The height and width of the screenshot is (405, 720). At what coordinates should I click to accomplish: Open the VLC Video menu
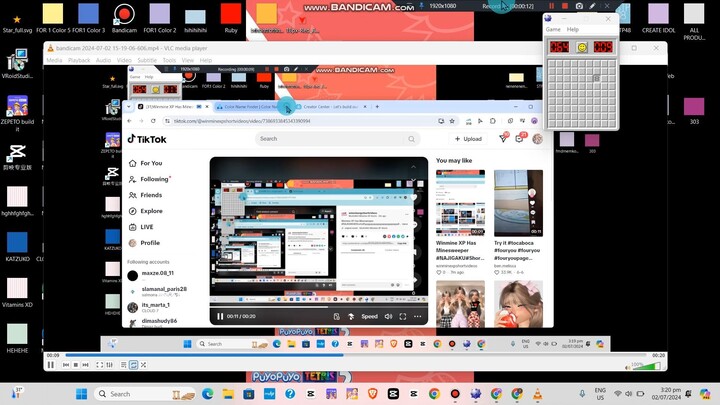pos(124,60)
